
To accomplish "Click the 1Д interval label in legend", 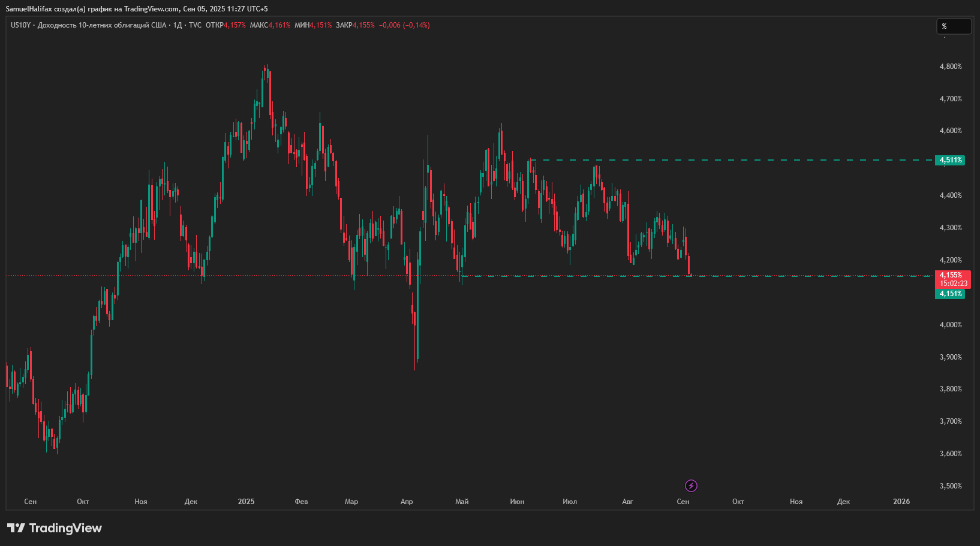I will (177, 25).
